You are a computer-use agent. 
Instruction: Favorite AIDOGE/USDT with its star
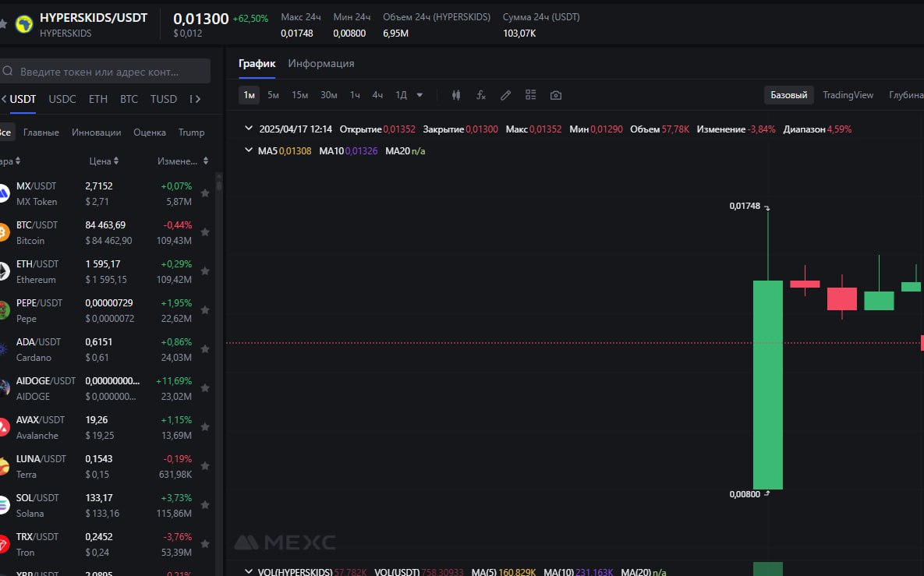click(x=205, y=388)
